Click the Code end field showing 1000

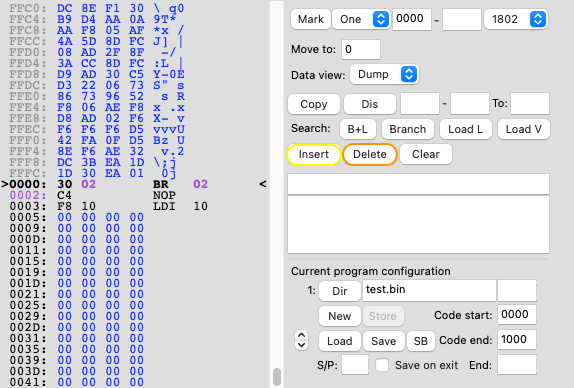[x=517, y=339]
